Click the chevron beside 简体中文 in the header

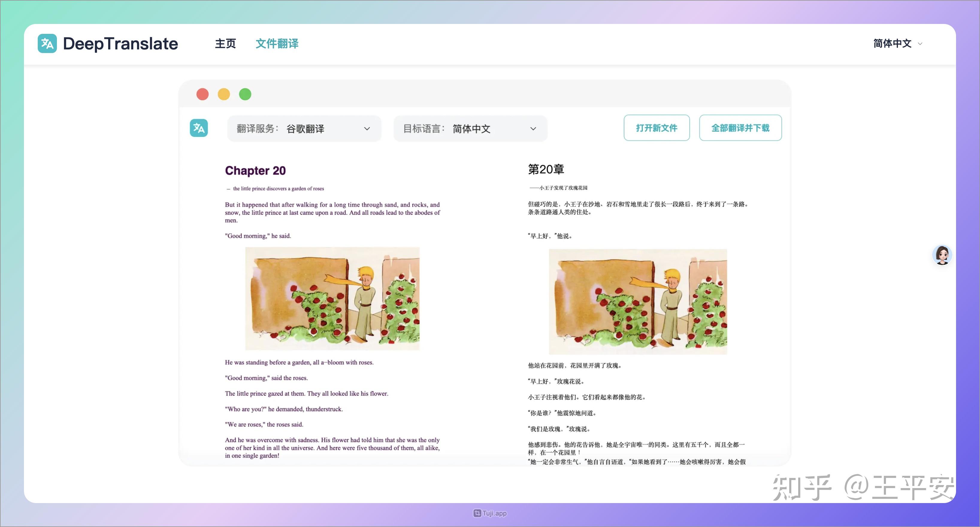921,43
